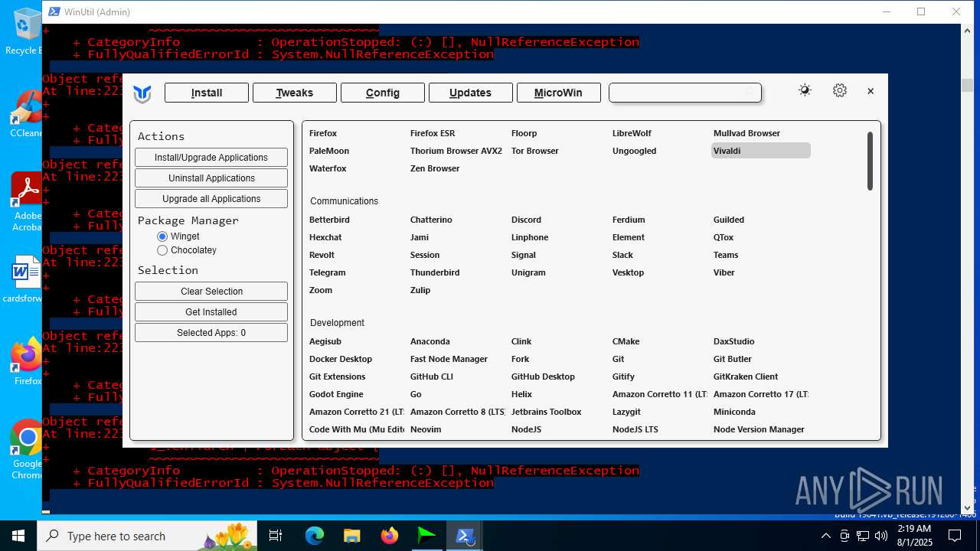Open Recycle Bin desktop icon
Image resolution: width=980 pixels, height=551 pixels.
coord(27,32)
